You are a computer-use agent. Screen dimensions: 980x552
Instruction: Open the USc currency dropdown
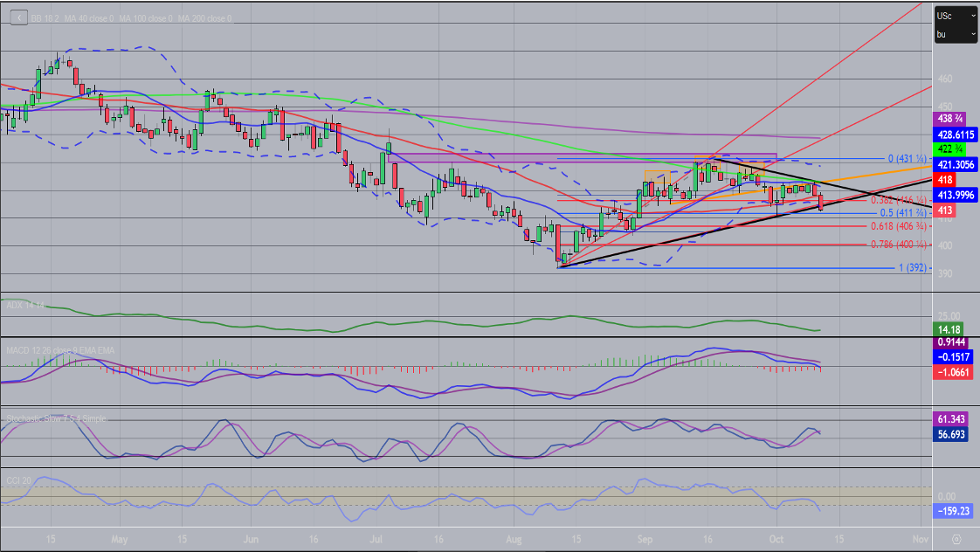coord(954,16)
